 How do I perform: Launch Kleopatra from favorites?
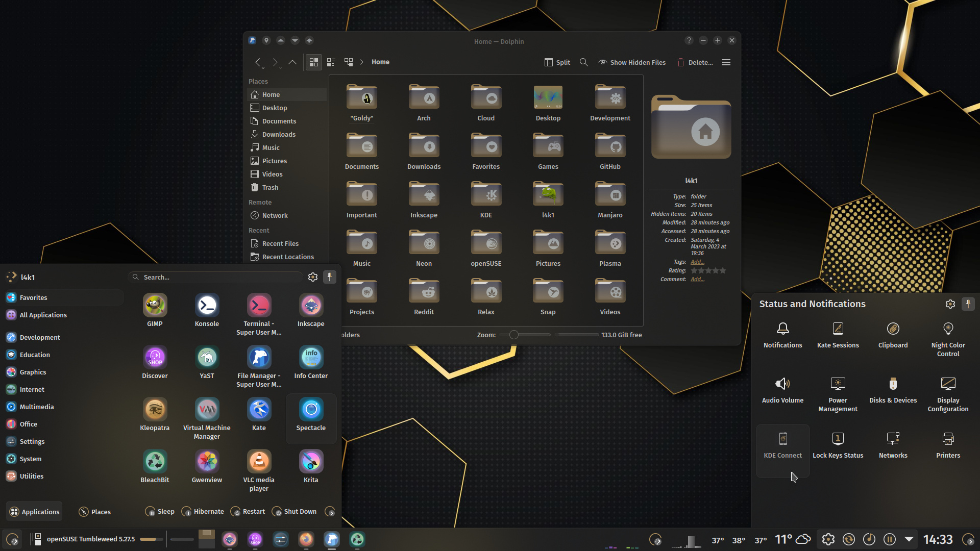(x=155, y=414)
